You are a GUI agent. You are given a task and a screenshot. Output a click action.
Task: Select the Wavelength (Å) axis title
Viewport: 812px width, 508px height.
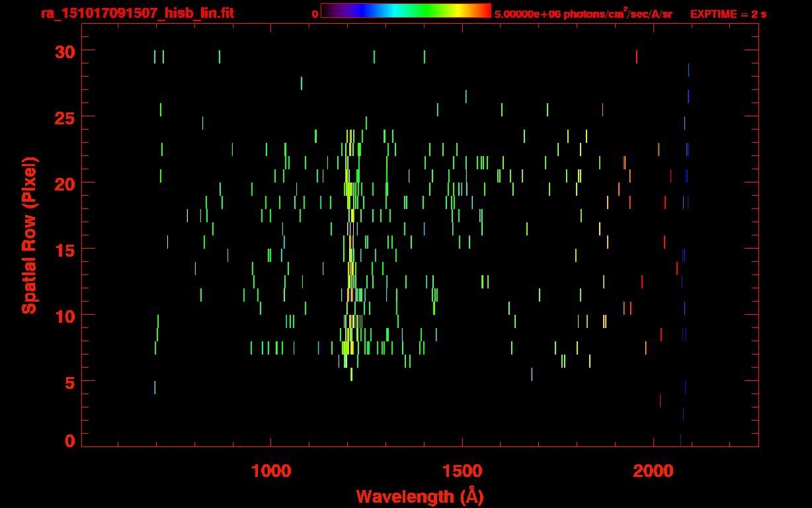tap(420, 496)
